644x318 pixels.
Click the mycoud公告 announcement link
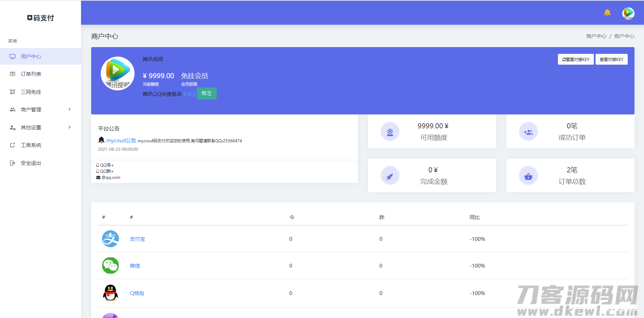(121, 141)
